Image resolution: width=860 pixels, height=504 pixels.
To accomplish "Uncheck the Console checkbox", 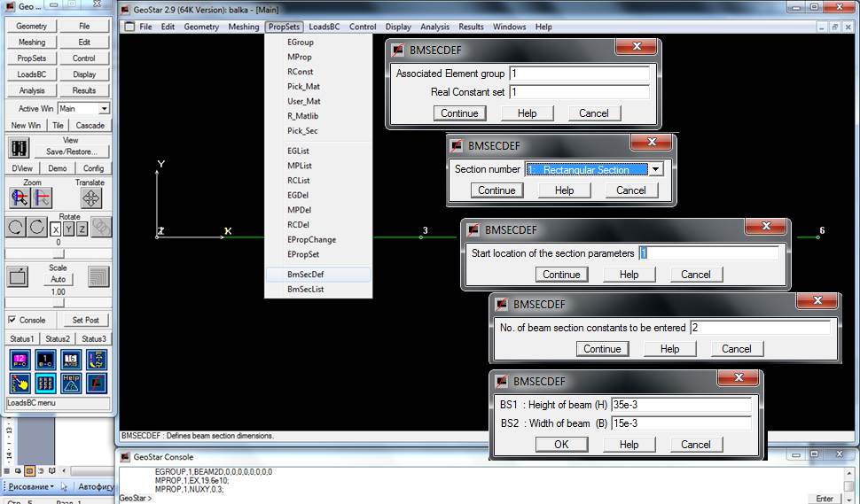I will (12, 320).
